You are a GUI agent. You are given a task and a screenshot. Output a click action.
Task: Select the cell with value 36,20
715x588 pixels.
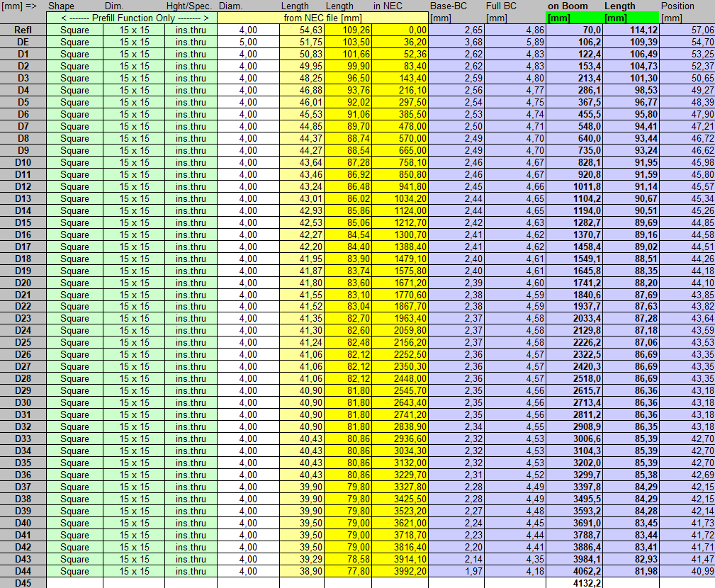[x=400, y=42]
